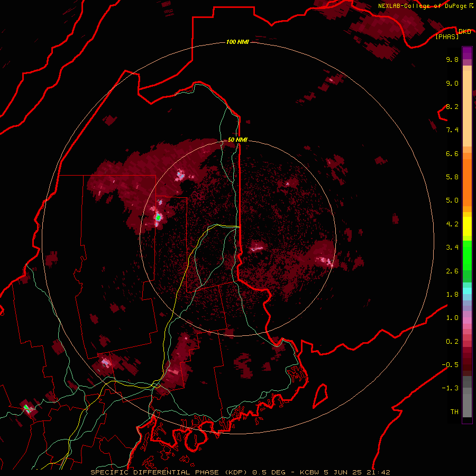Pick the 6.6 legend value
The height and width of the screenshot is (476, 476).
click(452, 153)
